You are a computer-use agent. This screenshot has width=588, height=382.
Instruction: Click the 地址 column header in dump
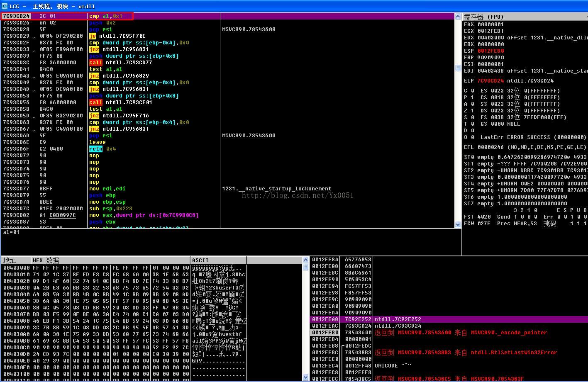(x=16, y=260)
